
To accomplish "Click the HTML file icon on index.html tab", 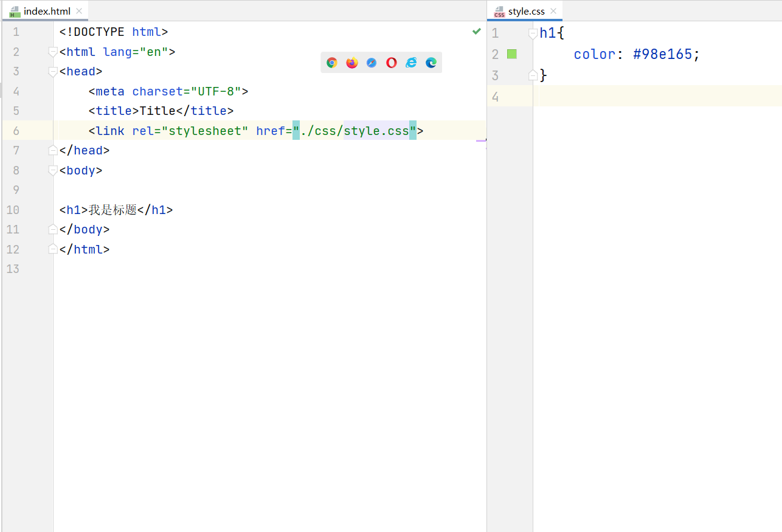I will coord(15,11).
